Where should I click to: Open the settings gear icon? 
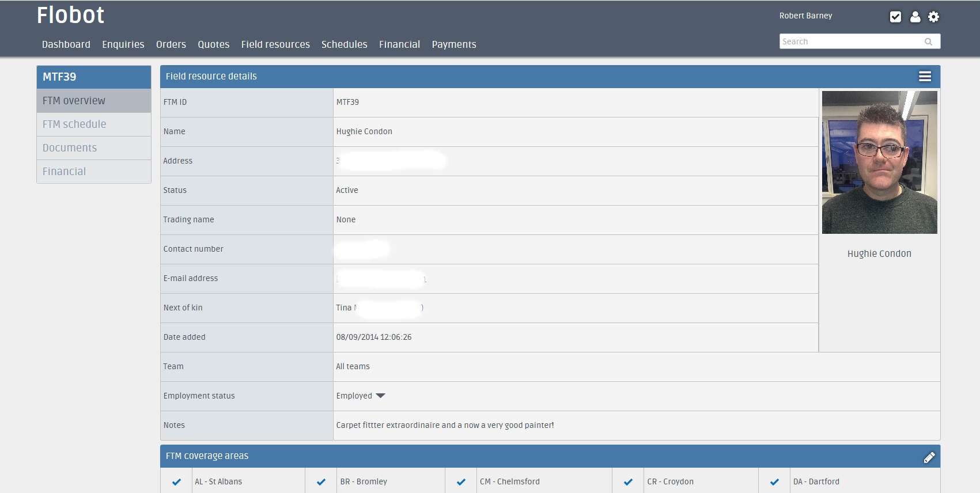tap(933, 17)
